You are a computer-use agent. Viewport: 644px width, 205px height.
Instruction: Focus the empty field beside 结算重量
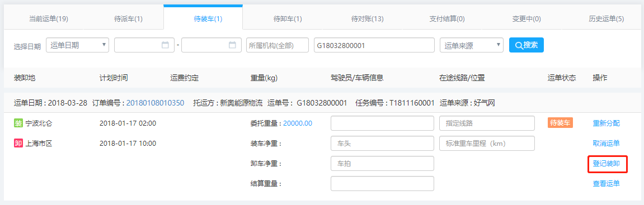coord(382,184)
